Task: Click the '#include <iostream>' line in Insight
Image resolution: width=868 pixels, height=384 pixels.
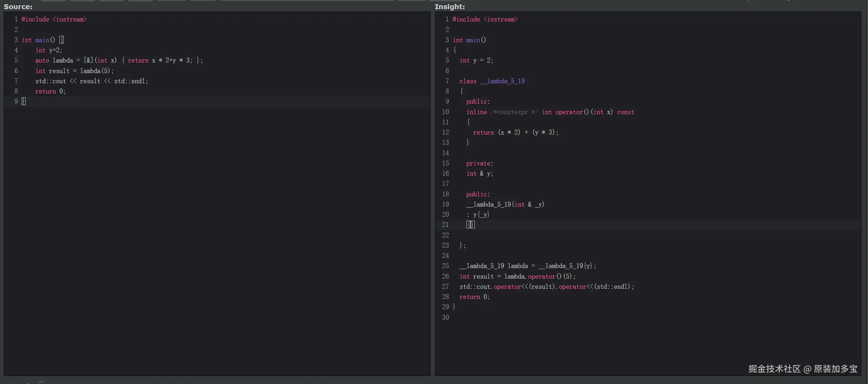Action: (485, 19)
